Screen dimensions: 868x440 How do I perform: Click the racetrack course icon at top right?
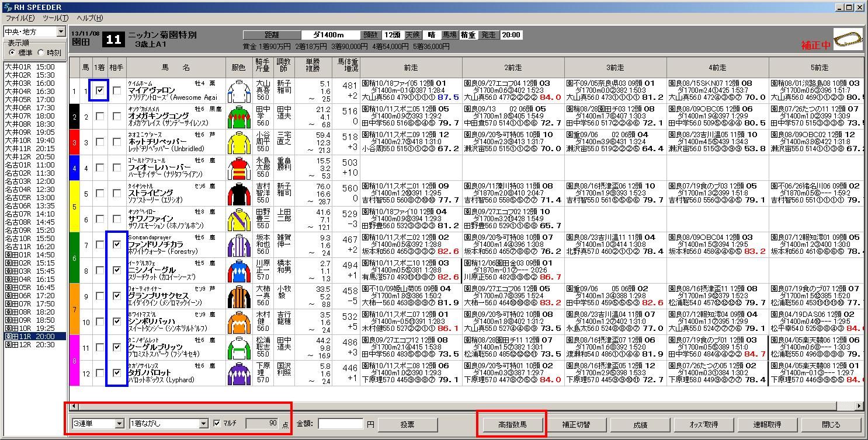[848, 40]
